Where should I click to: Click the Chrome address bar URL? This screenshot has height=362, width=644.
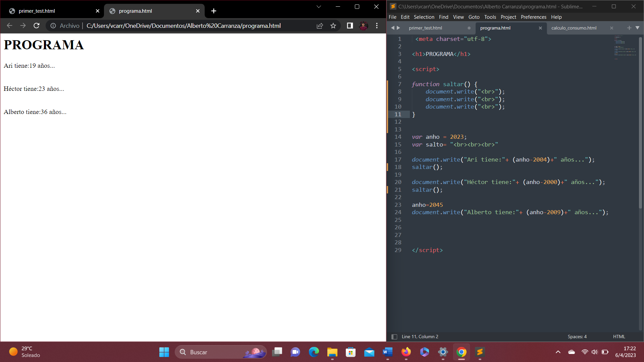coord(183,26)
